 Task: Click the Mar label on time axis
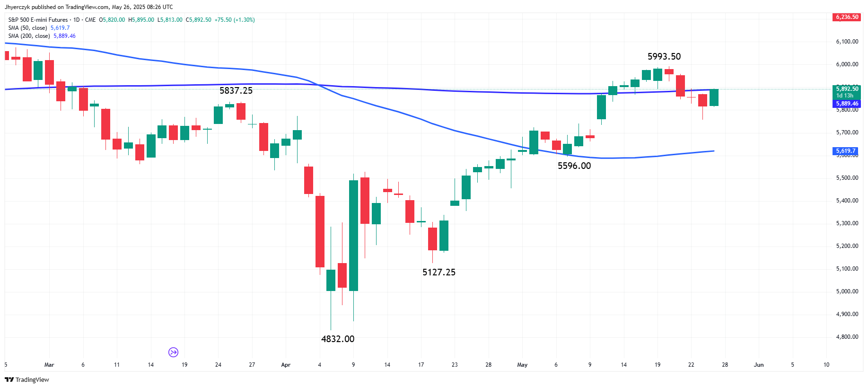pyautogui.click(x=49, y=365)
